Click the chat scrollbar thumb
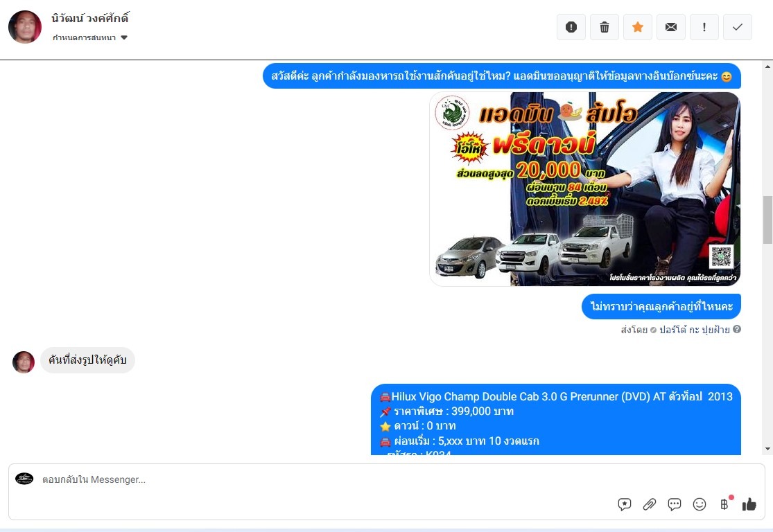The image size is (773, 532). 767,220
